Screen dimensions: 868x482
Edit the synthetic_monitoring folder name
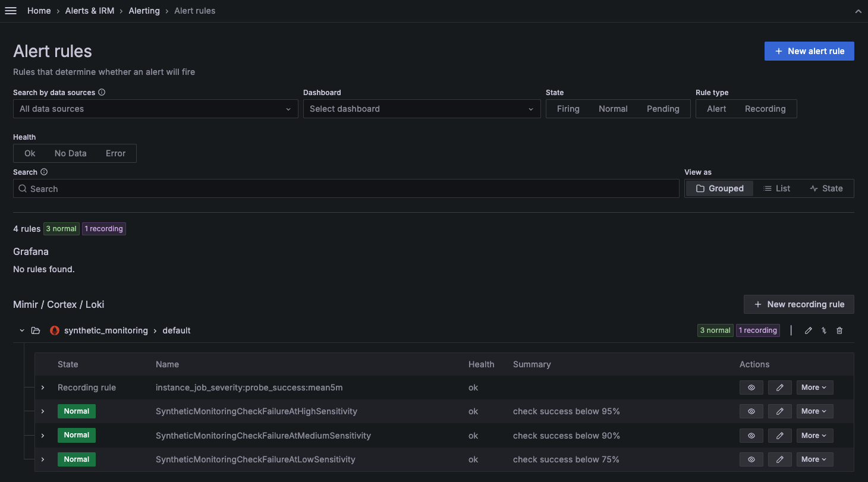click(808, 330)
